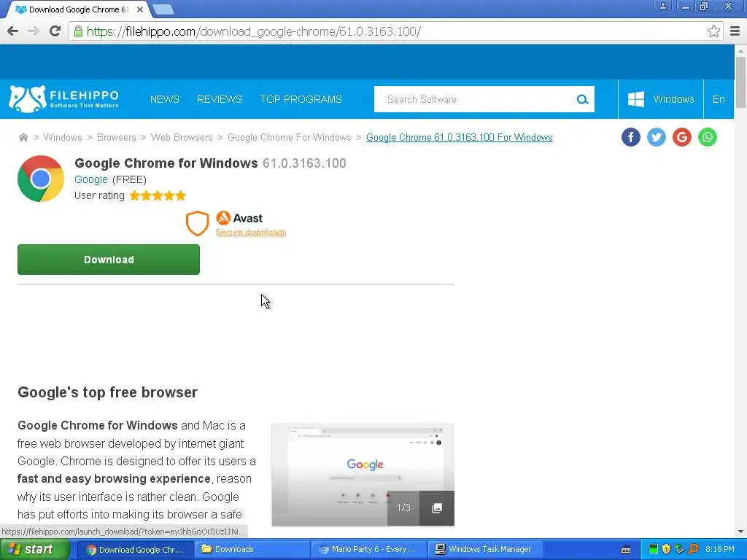Click the user rating stars
This screenshot has height=560, width=747.
pos(158,195)
